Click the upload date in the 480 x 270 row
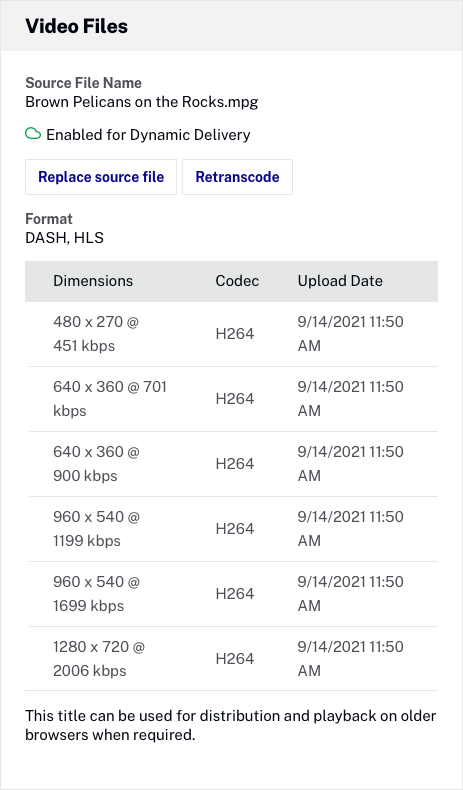Viewport: 463px width, 790px height. point(351,334)
